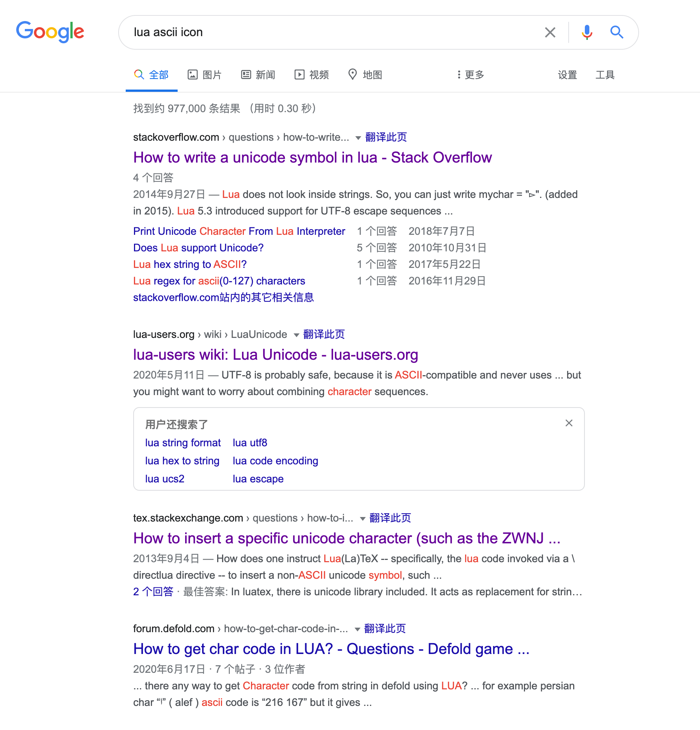700x730 pixels.
Task: Submit search using the magnifier icon
Action: click(x=616, y=32)
